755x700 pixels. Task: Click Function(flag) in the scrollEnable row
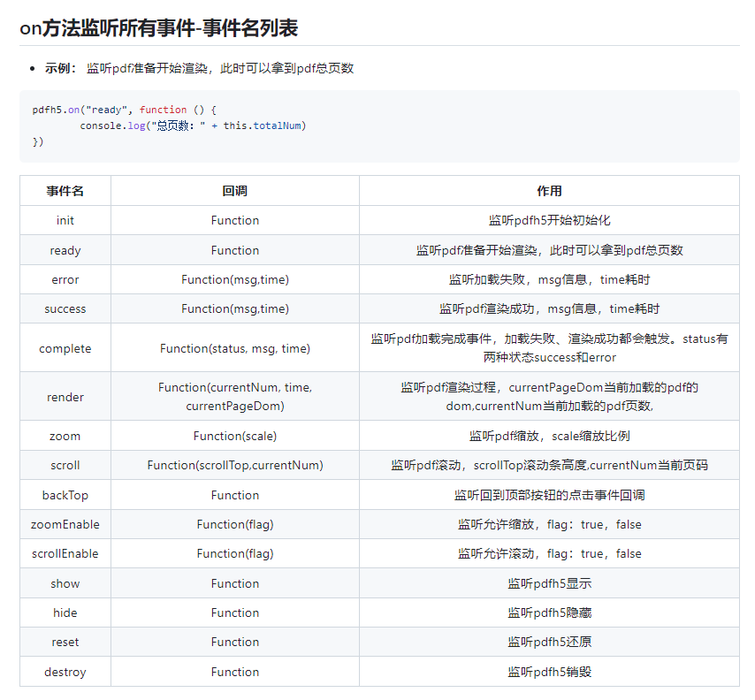235,553
